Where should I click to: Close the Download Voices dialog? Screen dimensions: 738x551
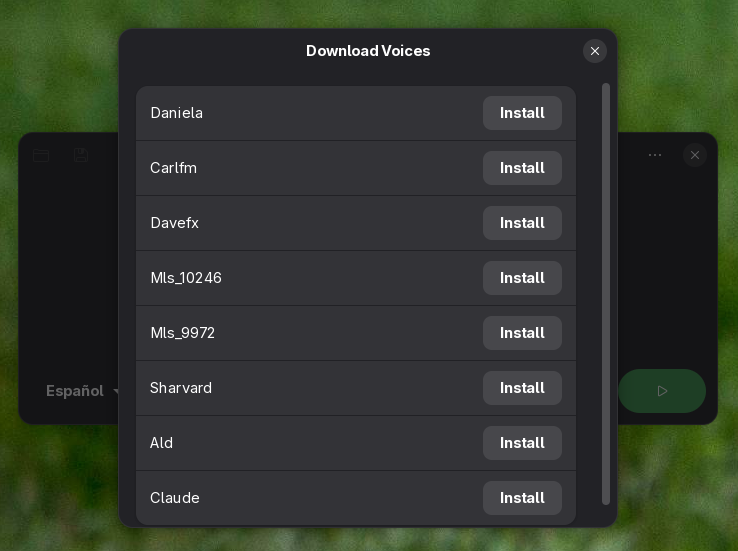(595, 51)
